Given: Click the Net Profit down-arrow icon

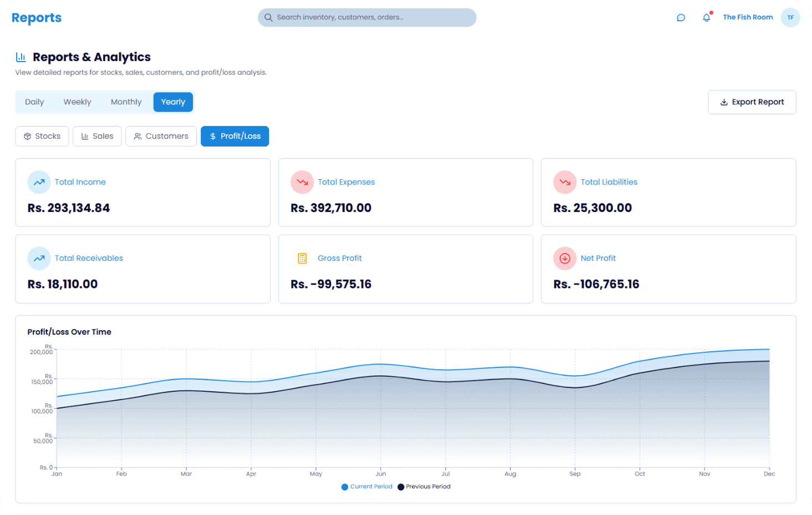Looking at the screenshot, I should tap(565, 258).
